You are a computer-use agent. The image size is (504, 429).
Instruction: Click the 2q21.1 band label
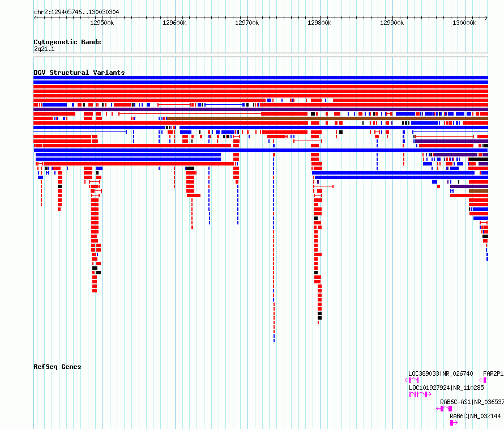[44, 49]
